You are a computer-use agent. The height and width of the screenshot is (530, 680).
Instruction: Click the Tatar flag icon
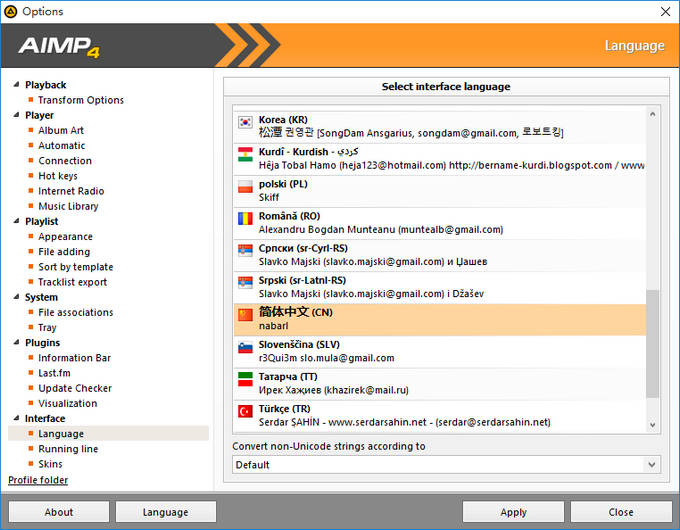[245, 379]
